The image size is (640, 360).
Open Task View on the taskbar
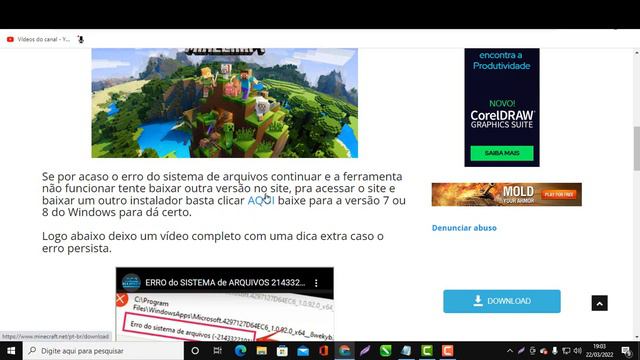point(218,351)
